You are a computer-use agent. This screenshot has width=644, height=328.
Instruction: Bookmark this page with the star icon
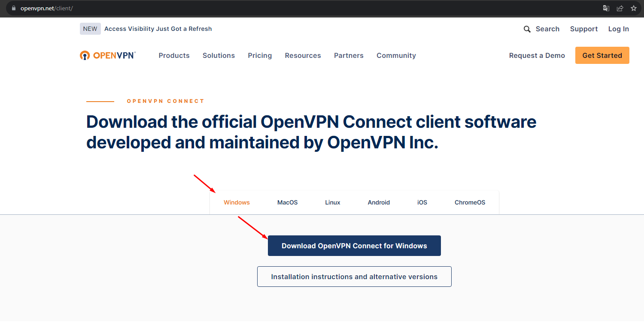point(633,8)
